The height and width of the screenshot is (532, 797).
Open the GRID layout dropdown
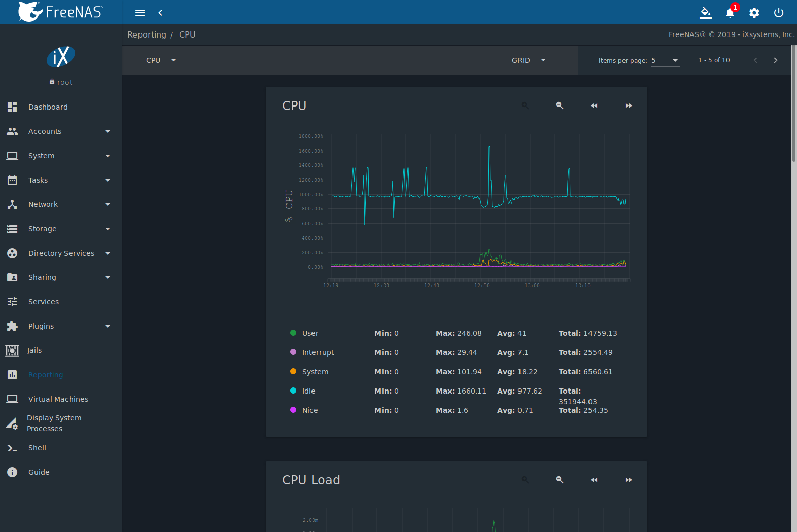click(x=528, y=60)
